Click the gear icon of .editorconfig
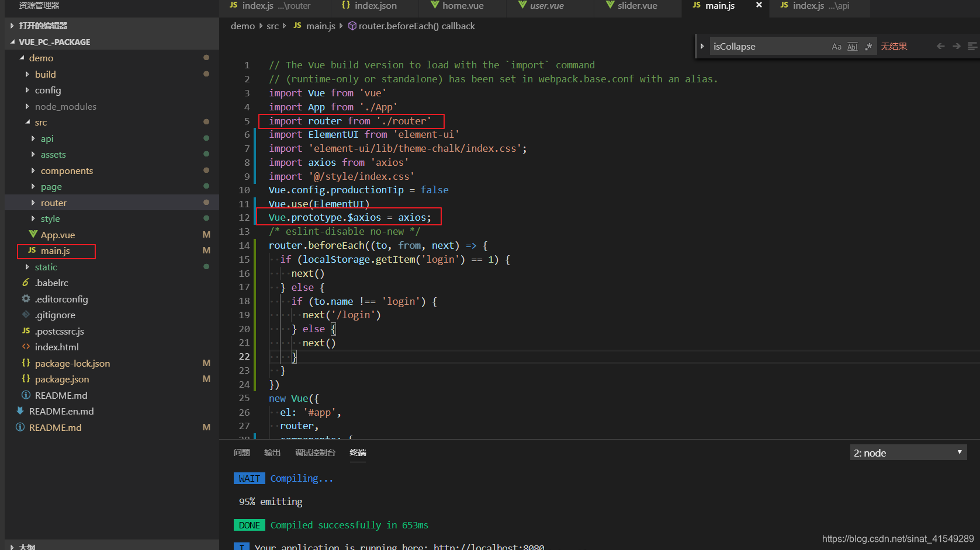980x550 pixels. (x=26, y=298)
